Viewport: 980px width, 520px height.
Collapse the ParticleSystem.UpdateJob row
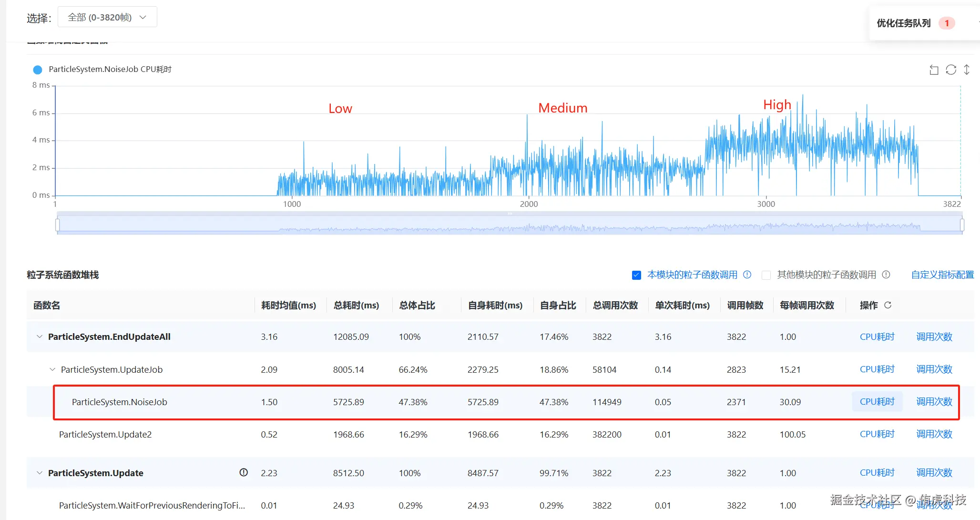click(52, 369)
